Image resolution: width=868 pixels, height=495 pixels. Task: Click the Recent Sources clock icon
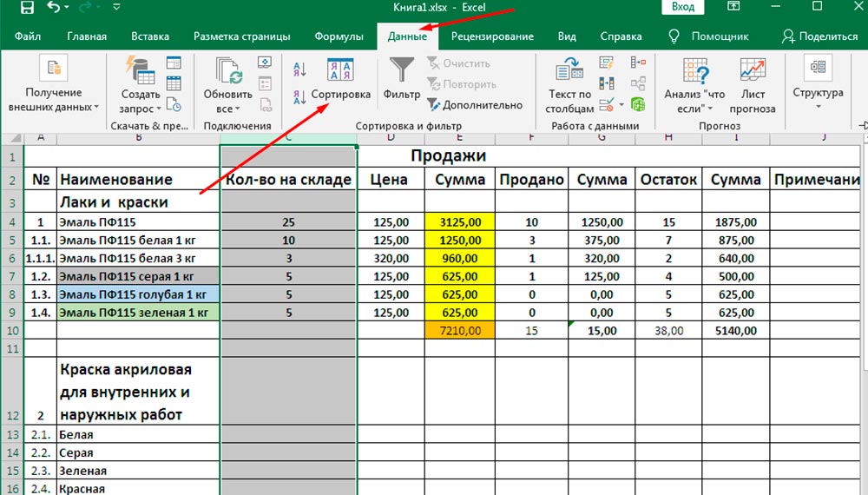click(x=174, y=103)
